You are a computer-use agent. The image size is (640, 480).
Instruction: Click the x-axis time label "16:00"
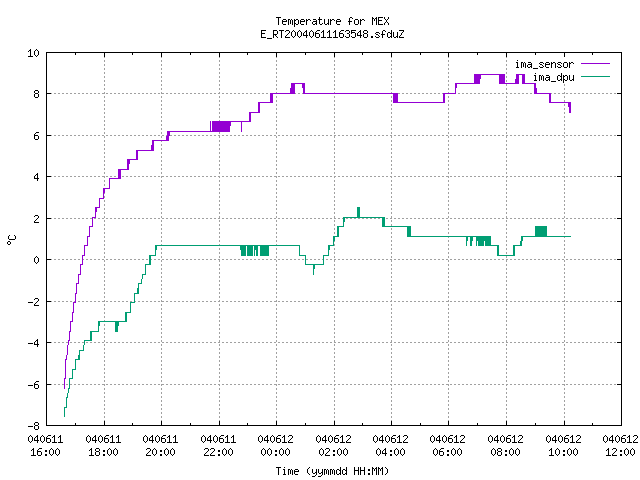46,453
